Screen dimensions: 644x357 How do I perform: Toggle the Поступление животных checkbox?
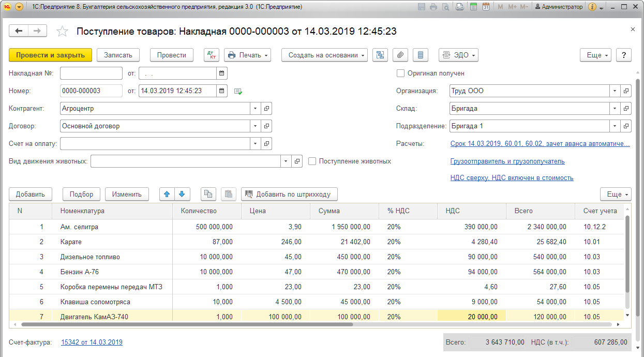coord(312,161)
